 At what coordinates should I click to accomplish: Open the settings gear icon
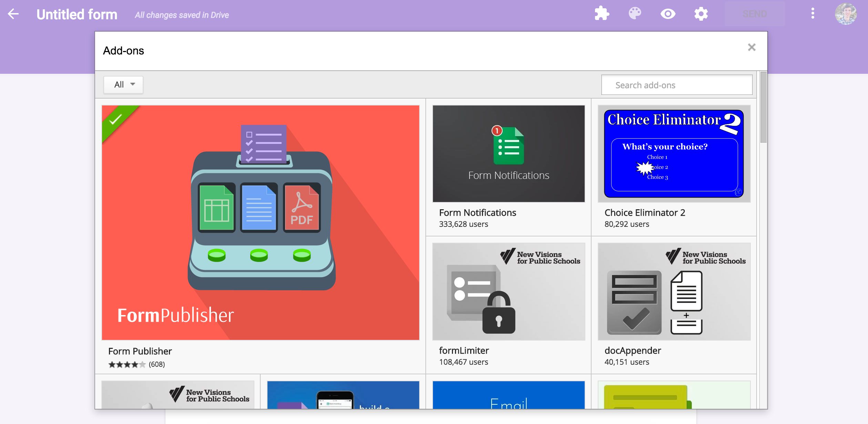pos(701,14)
